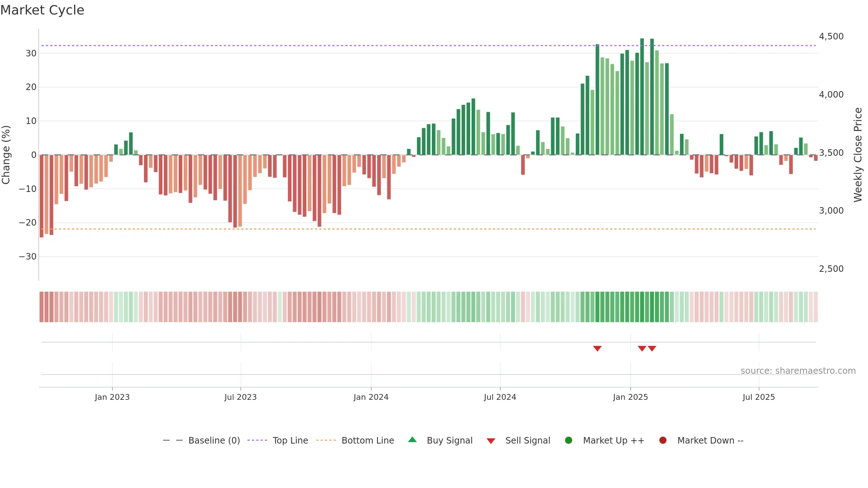This screenshot has width=868, height=488.
Task: Click the Jul 2025 axis label
Action: [x=759, y=397]
